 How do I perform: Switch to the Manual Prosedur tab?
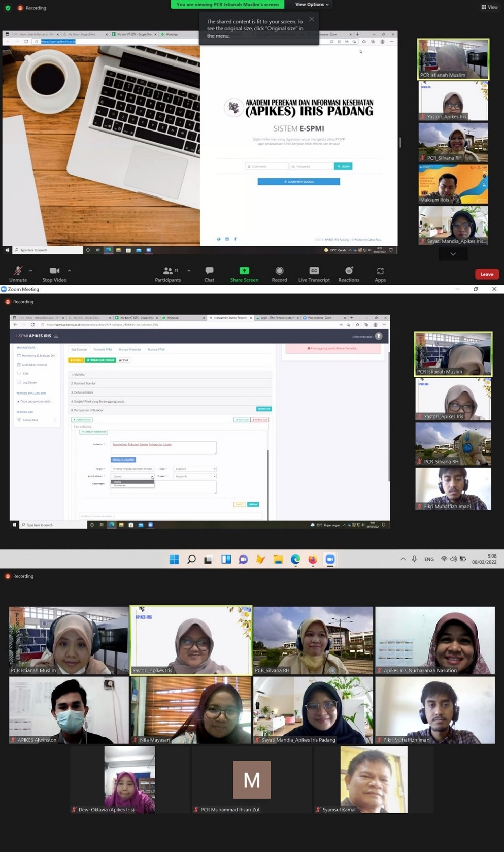coord(130,349)
